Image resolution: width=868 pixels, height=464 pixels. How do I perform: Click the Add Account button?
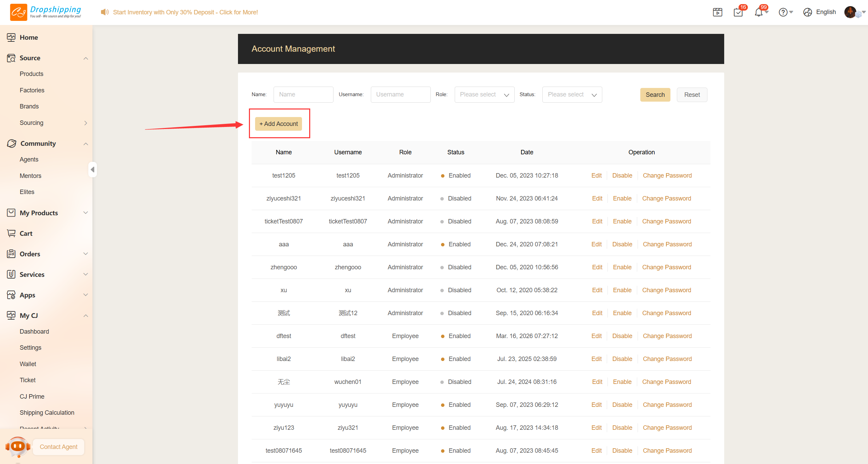278,124
